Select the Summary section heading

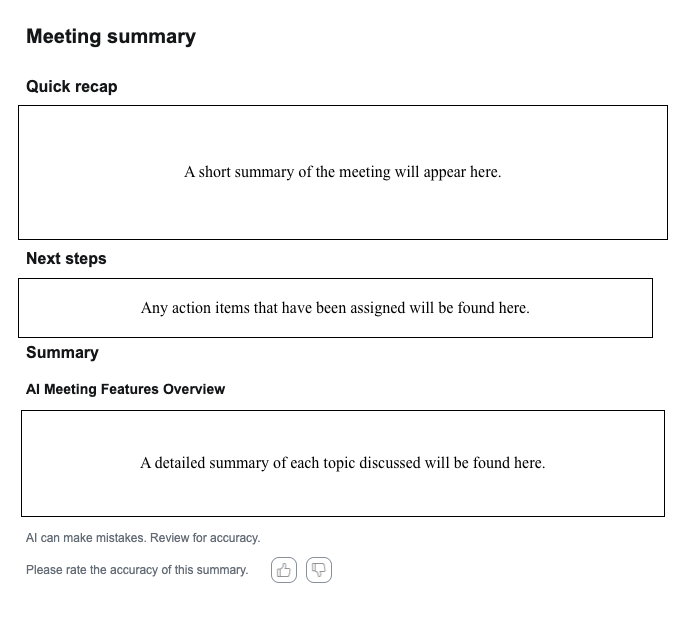click(x=62, y=353)
